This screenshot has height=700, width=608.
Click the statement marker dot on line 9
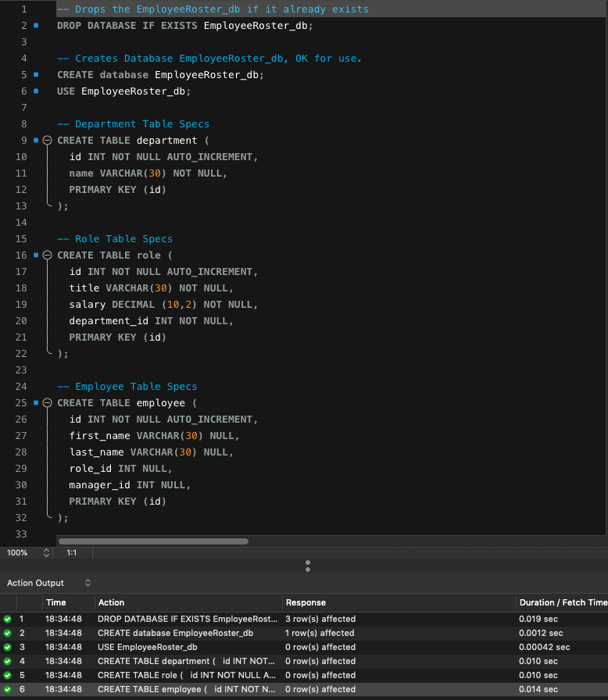[x=36, y=140]
